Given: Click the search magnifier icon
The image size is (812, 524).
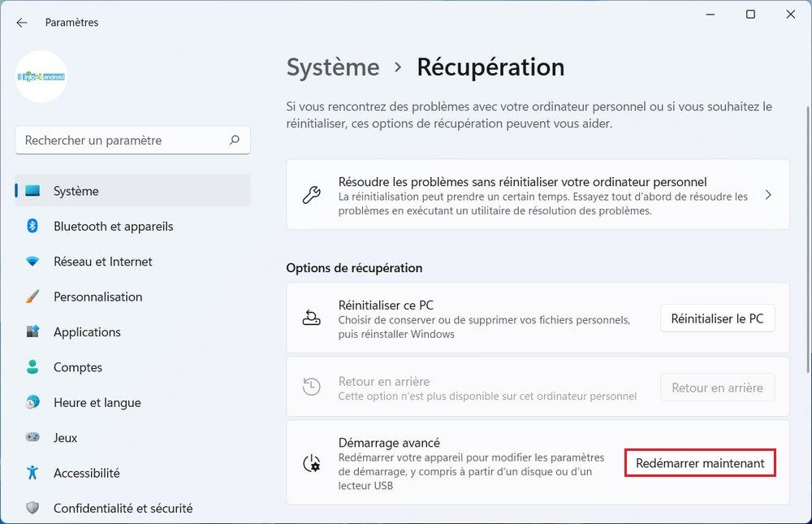Looking at the screenshot, I should 235,141.
